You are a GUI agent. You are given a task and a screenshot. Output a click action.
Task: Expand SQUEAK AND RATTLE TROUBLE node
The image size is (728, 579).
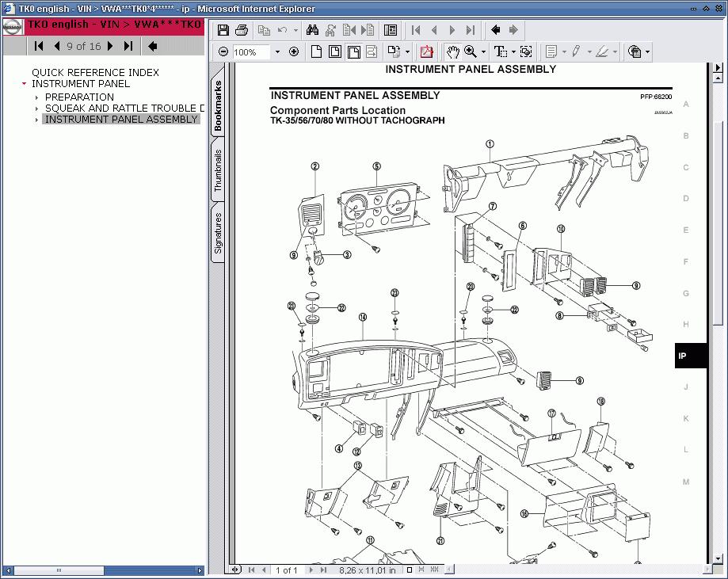pyautogui.click(x=36, y=109)
